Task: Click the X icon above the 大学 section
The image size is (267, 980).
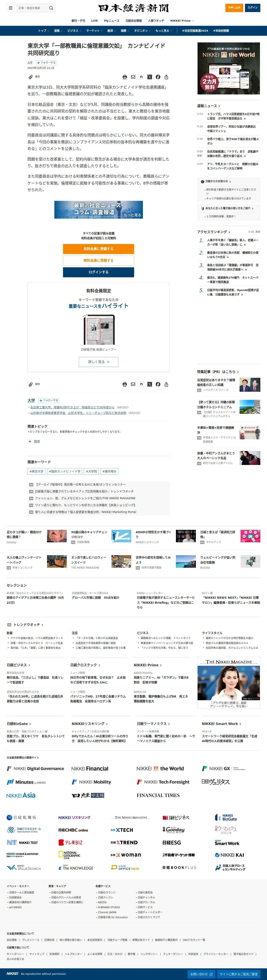Action: [x=150, y=384]
